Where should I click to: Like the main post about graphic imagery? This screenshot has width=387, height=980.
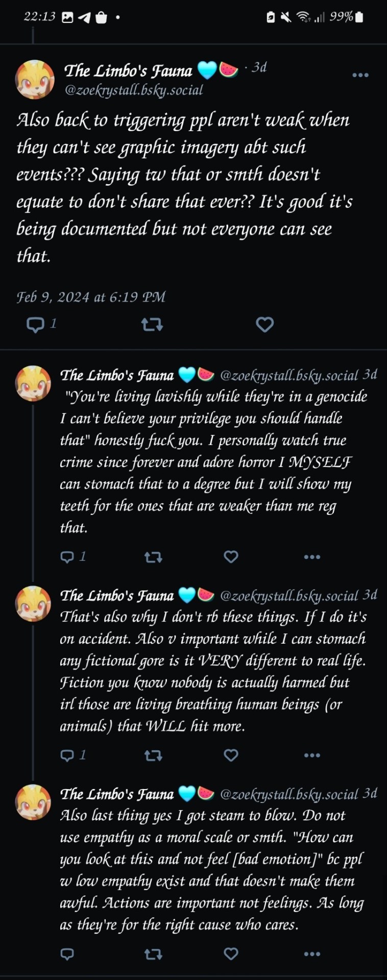point(264,324)
